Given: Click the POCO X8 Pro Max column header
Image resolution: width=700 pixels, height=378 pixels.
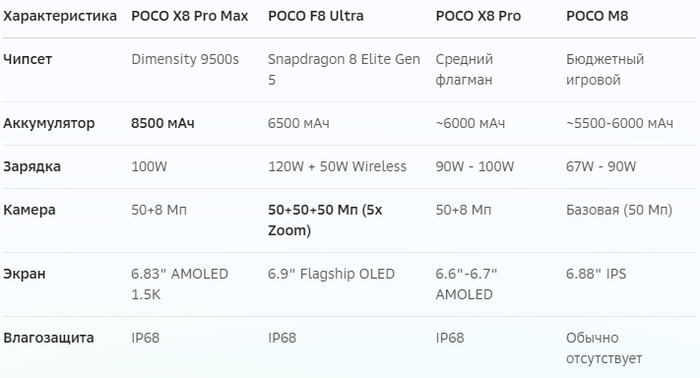Looking at the screenshot, I should click(189, 16).
